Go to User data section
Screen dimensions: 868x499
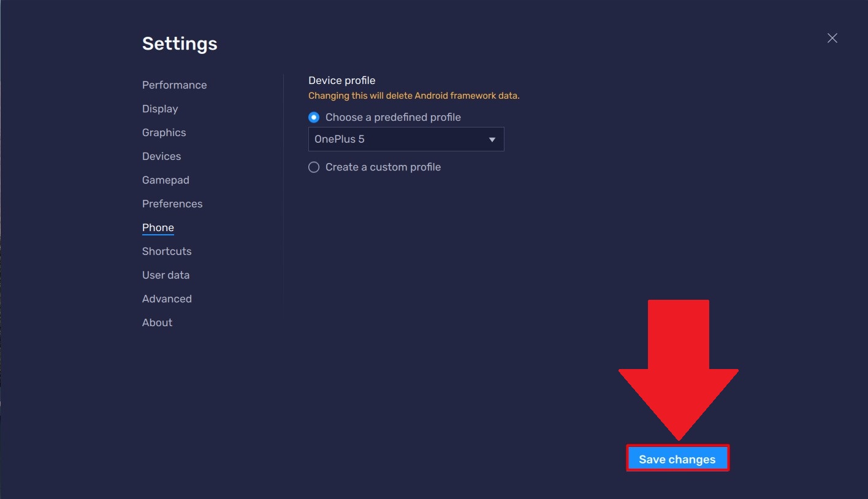click(166, 275)
